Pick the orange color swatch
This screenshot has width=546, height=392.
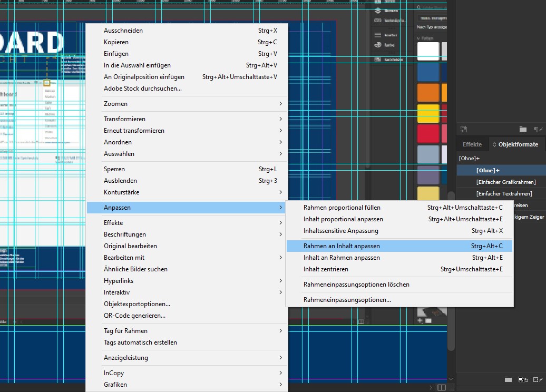[428, 93]
